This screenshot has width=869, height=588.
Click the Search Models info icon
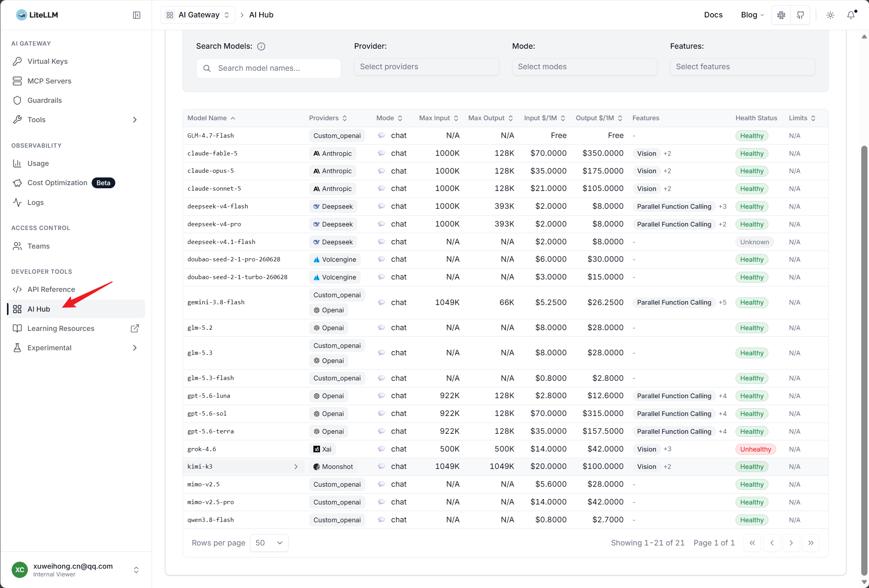pyautogui.click(x=262, y=46)
